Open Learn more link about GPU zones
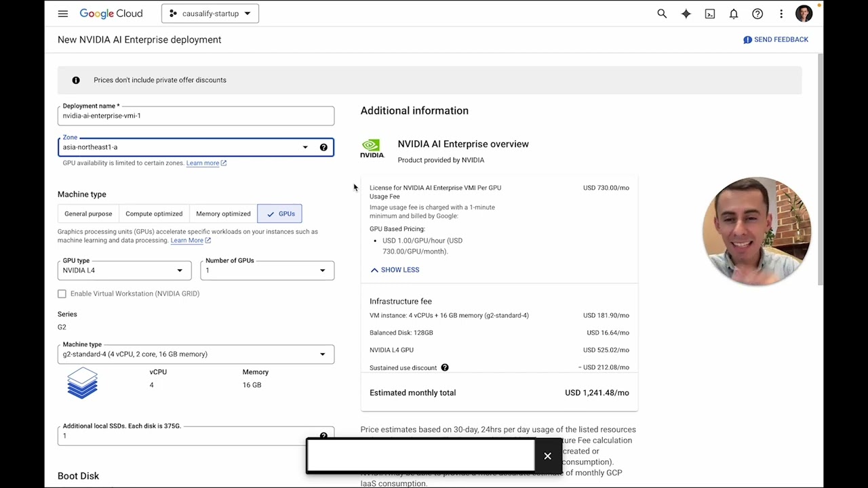The image size is (868, 488). [206, 163]
